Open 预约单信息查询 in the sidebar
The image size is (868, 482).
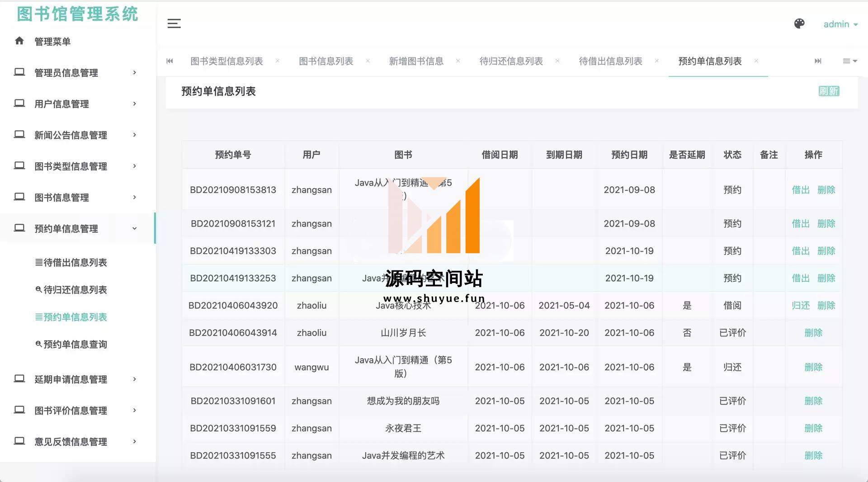[x=71, y=344]
